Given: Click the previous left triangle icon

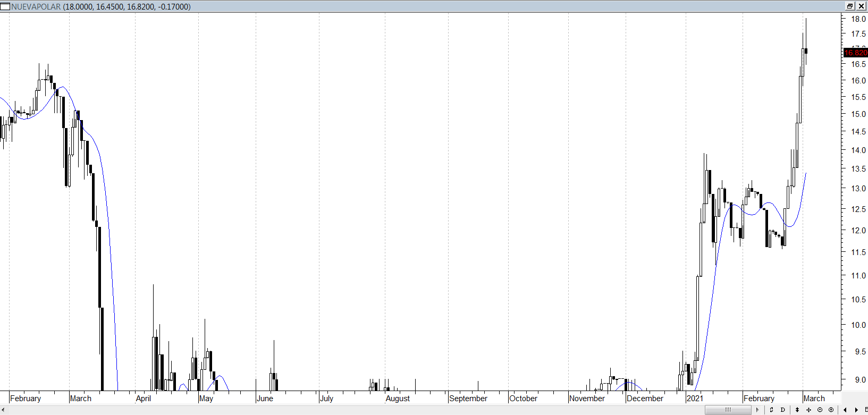Looking at the screenshot, I should pos(845,410).
